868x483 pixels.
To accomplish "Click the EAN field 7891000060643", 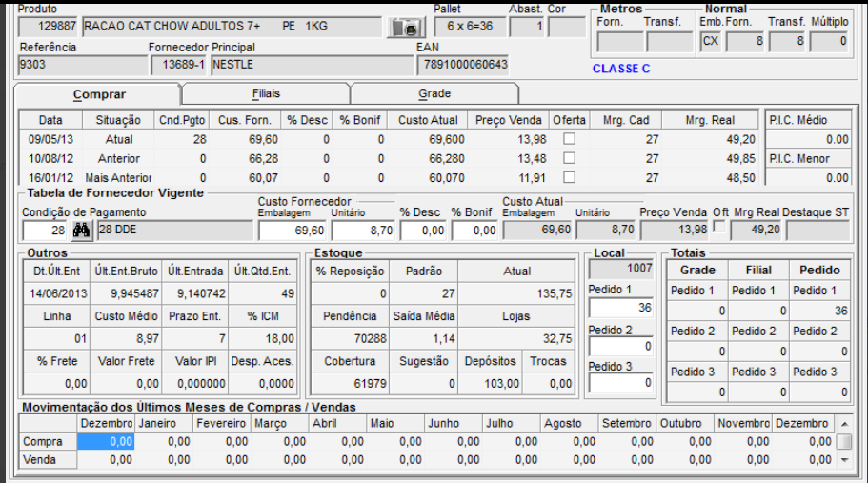I will [463, 65].
